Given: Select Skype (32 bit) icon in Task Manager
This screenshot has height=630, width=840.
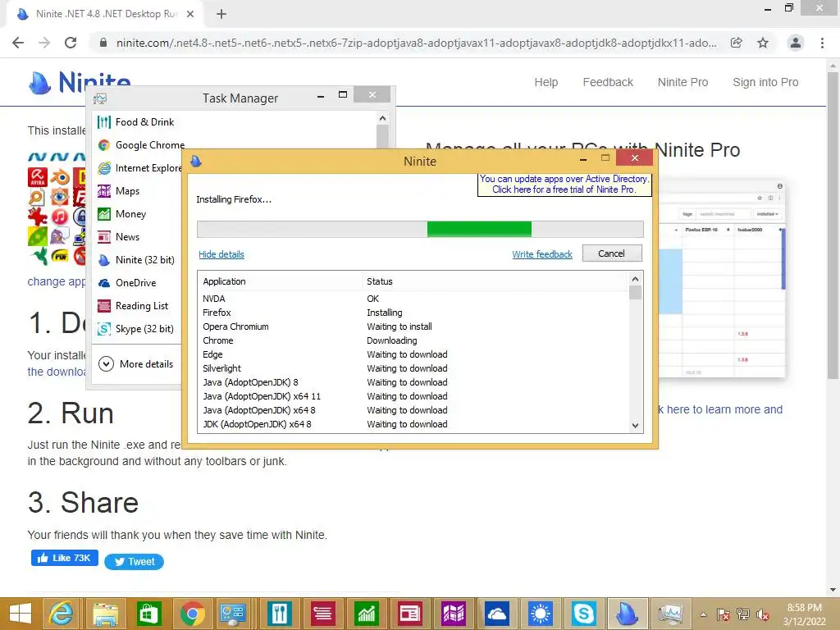Looking at the screenshot, I should pos(104,329).
